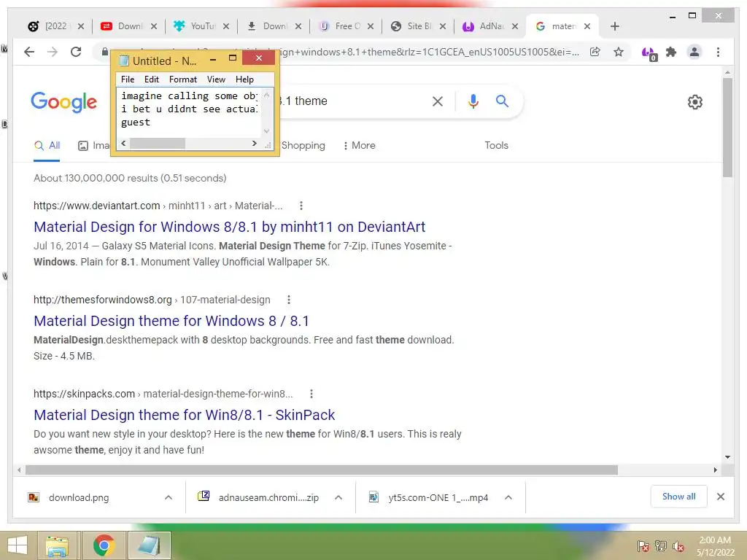Screen dimensions: 747x560
Task: Click in the Chrome address bar URL
Action: coord(429,52)
